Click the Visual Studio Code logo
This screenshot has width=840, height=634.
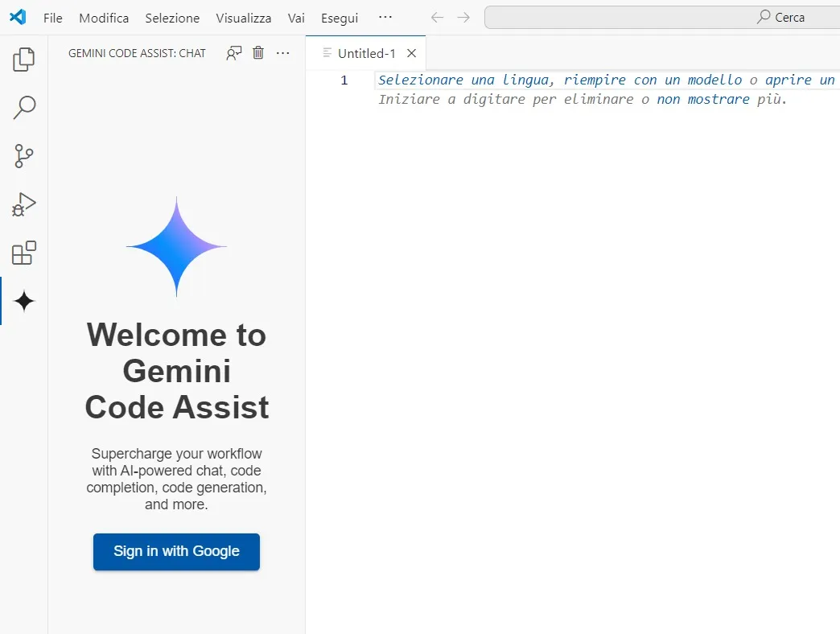(x=16, y=17)
